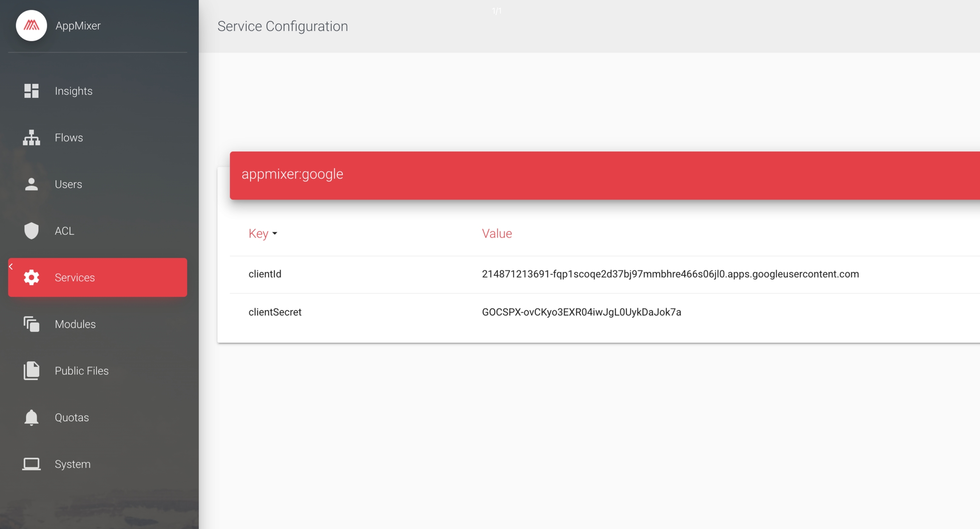This screenshot has width=980, height=529.
Task: Click the Modules stacked-squares icon
Action: pos(31,324)
